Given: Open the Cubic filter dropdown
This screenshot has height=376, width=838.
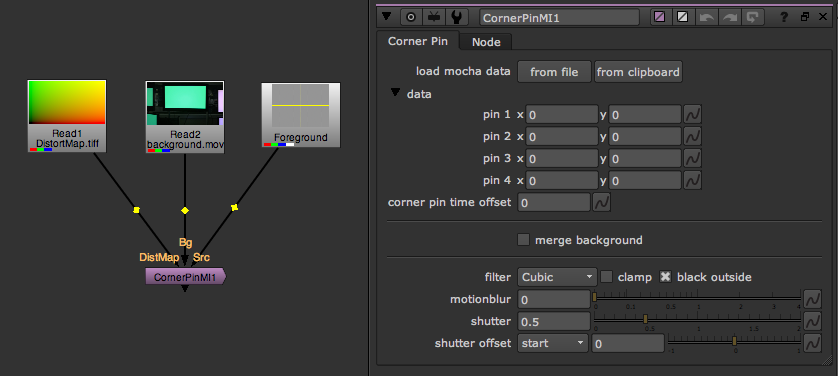Looking at the screenshot, I should click(557, 277).
